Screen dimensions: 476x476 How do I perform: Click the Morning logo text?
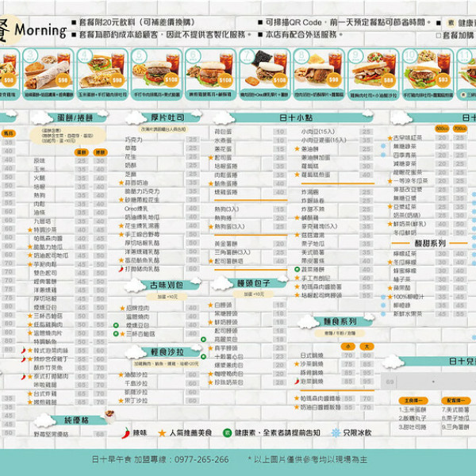(x=40, y=30)
